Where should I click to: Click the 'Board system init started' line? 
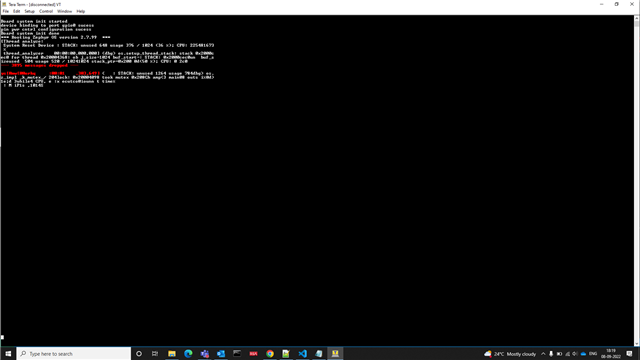(34, 21)
